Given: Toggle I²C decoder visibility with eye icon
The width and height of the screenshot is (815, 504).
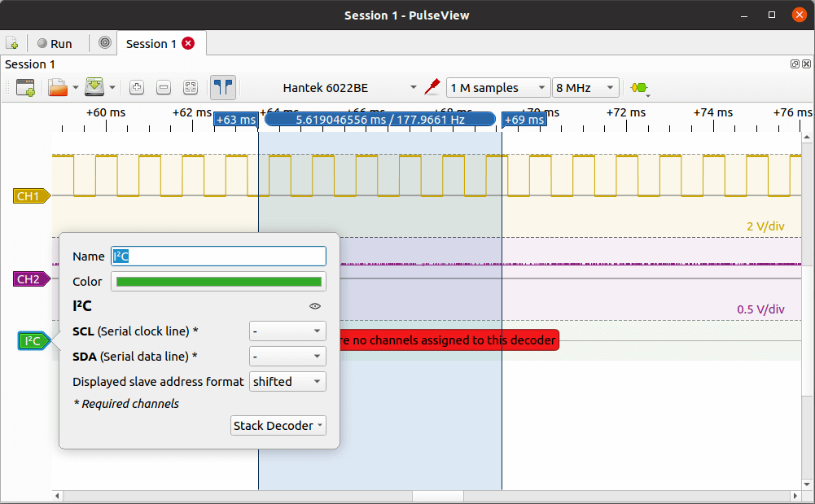Looking at the screenshot, I should pos(314,306).
